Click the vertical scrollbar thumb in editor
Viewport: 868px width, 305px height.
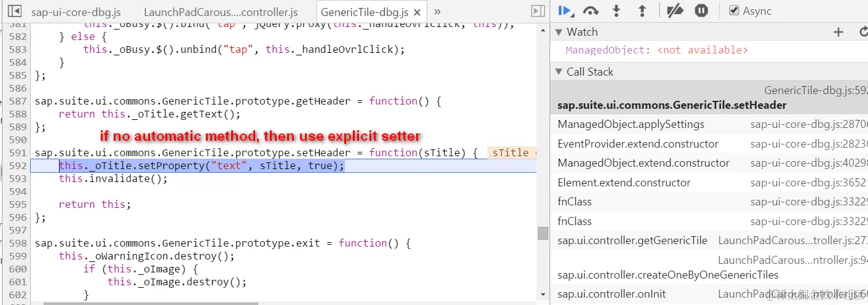[x=543, y=233]
